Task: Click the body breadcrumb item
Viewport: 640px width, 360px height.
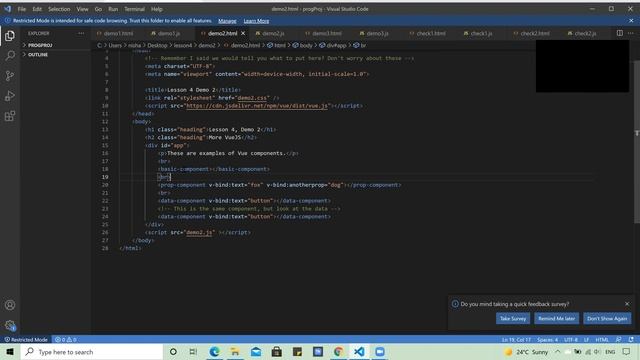Action: (302, 46)
